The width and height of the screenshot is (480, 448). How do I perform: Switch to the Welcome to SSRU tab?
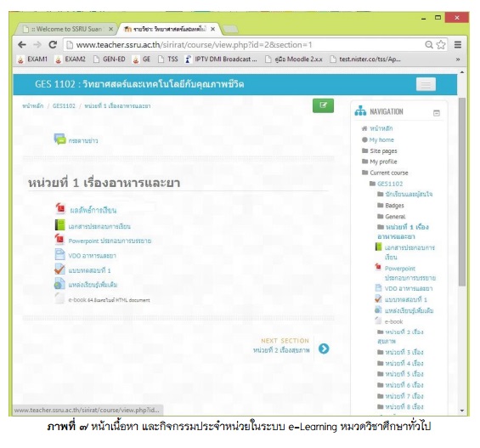67,29
